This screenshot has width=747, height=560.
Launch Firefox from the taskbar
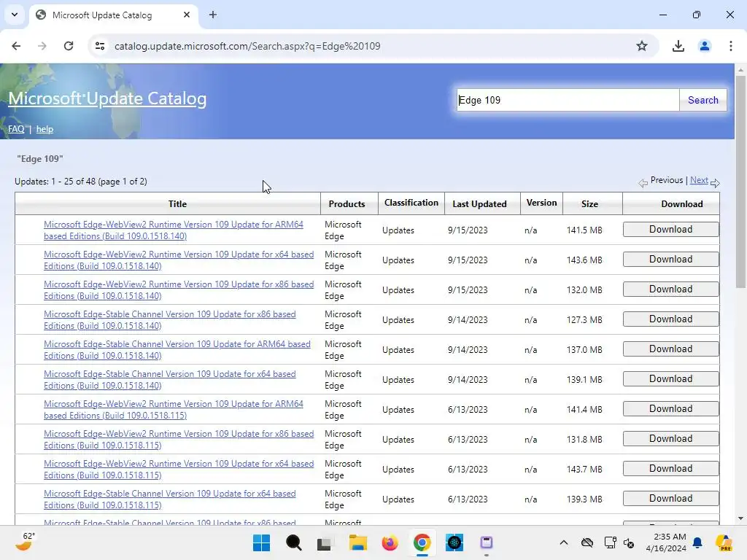point(390,542)
